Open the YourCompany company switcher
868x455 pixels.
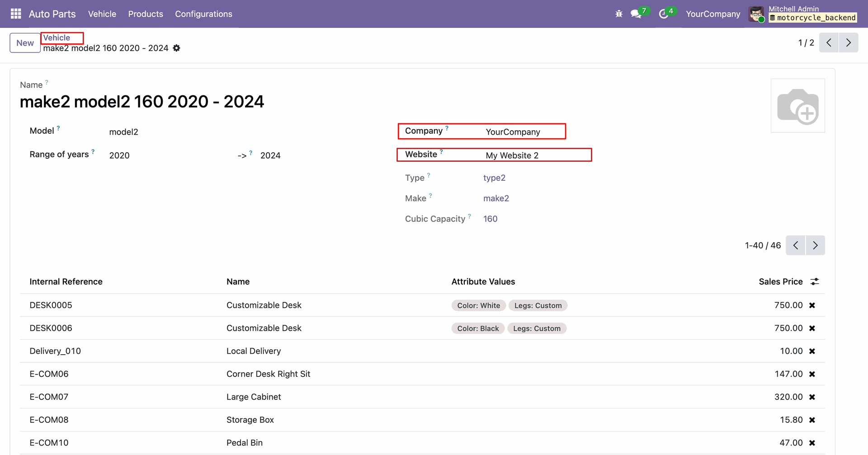(x=713, y=14)
